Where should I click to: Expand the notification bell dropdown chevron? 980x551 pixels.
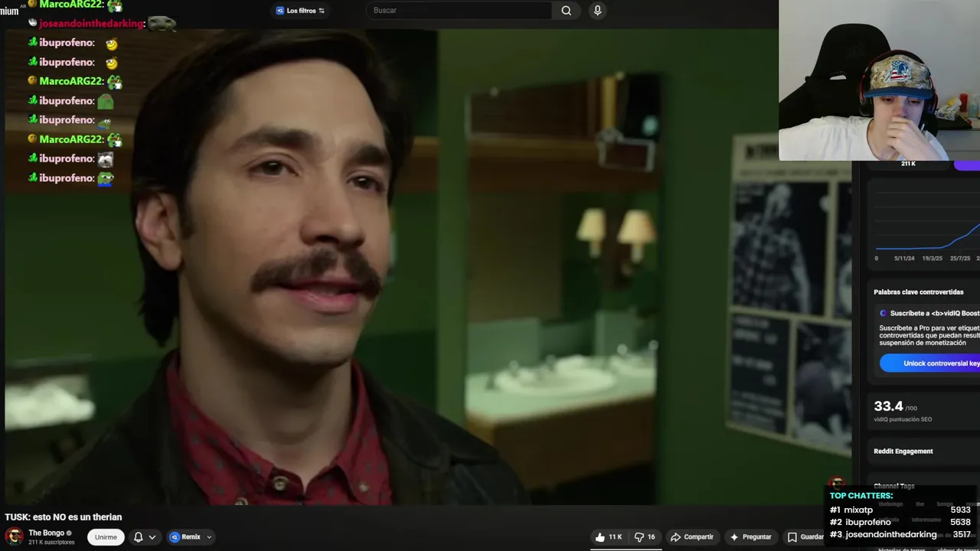click(152, 537)
